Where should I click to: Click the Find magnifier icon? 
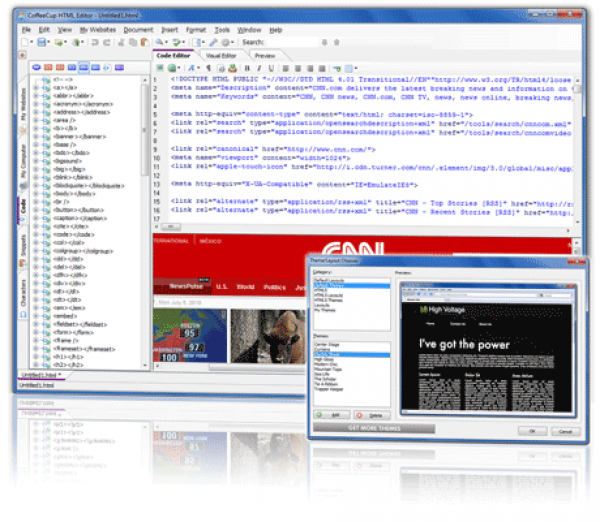coord(159,42)
